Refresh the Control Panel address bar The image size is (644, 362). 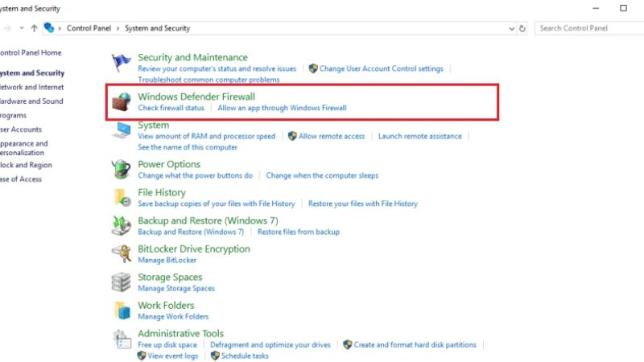(523, 28)
